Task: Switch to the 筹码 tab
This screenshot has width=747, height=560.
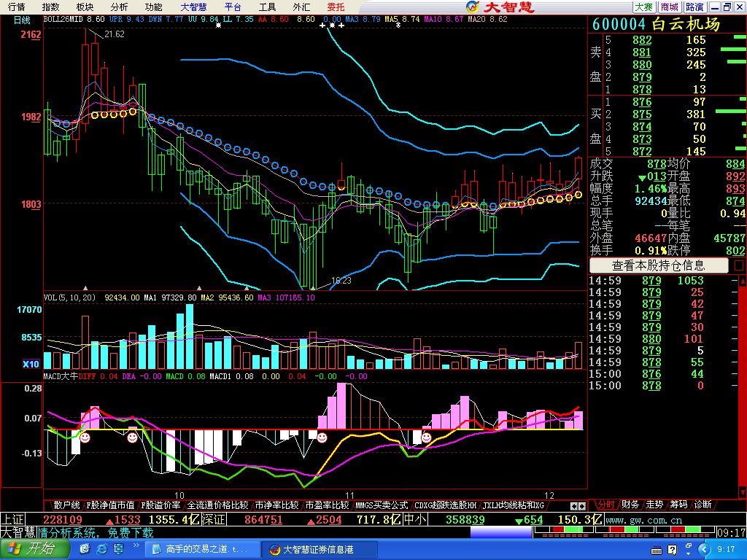Action: click(x=678, y=505)
